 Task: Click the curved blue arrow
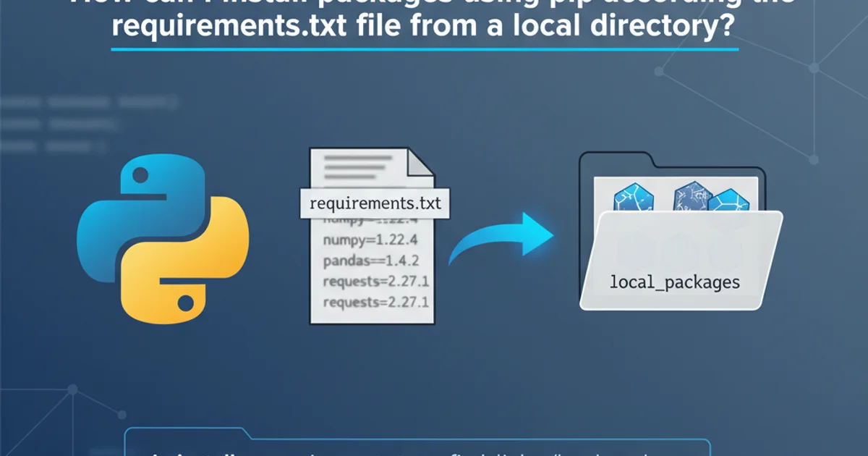499,239
